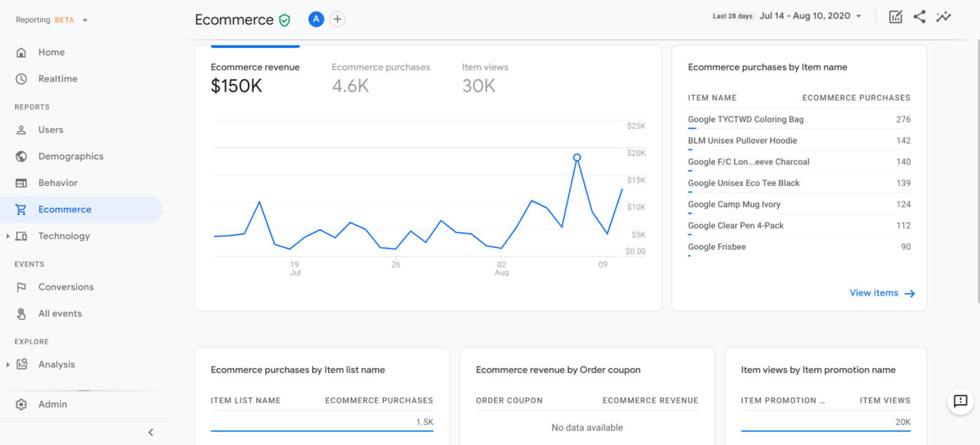Click the Admin gear icon
This screenshot has width=980, height=445.
(x=21, y=405)
